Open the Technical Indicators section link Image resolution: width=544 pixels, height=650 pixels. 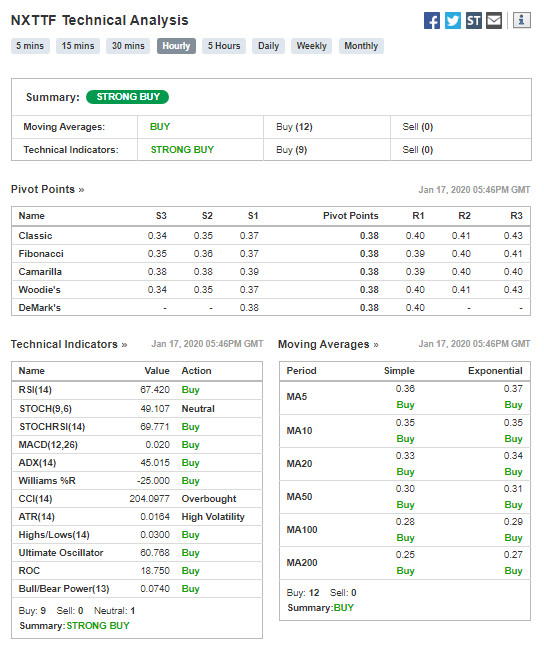point(69,344)
